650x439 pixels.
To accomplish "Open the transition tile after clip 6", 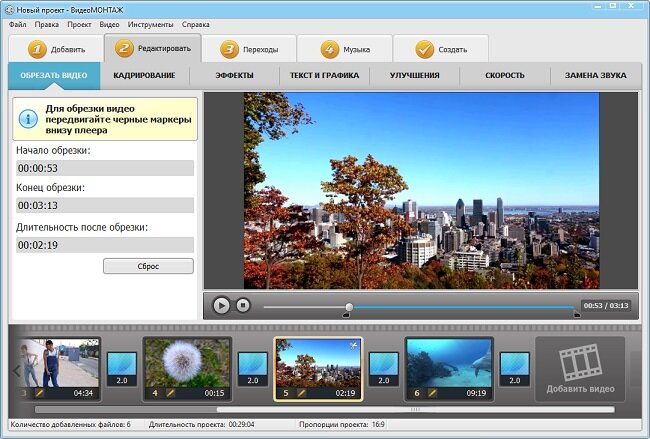I will (514, 369).
